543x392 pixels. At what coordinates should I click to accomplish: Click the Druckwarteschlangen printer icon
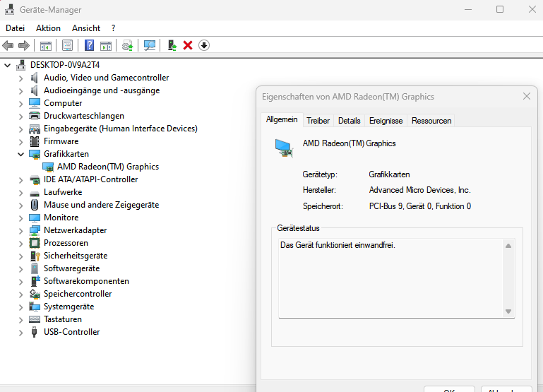[x=35, y=116]
